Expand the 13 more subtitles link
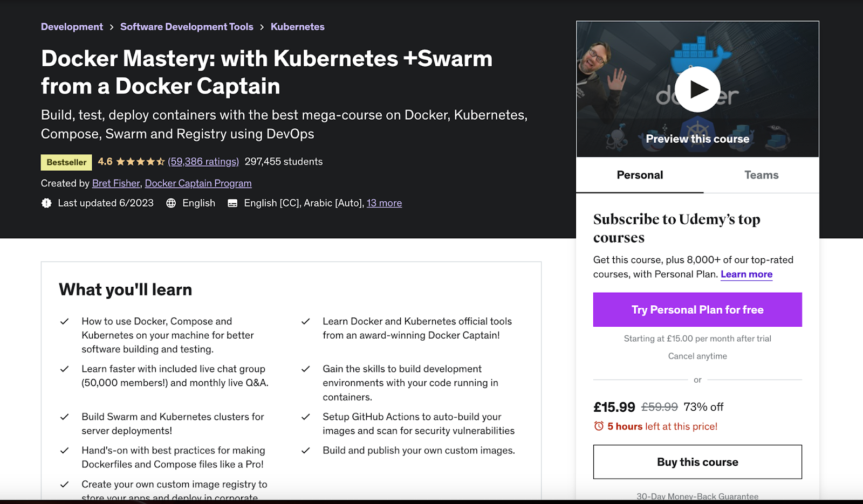Viewport: 863px width, 504px height. 384,203
